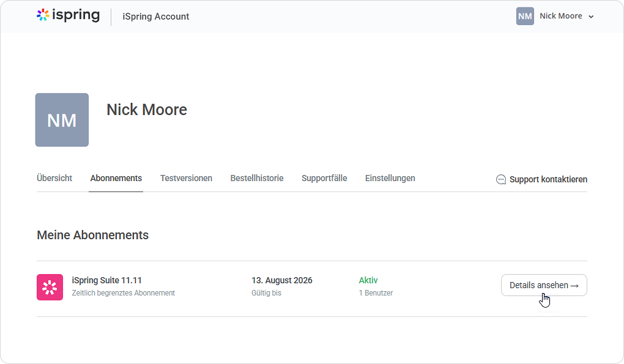624x364 pixels.
Task: Click the 1 Benutzer text
Action: tap(376, 293)
